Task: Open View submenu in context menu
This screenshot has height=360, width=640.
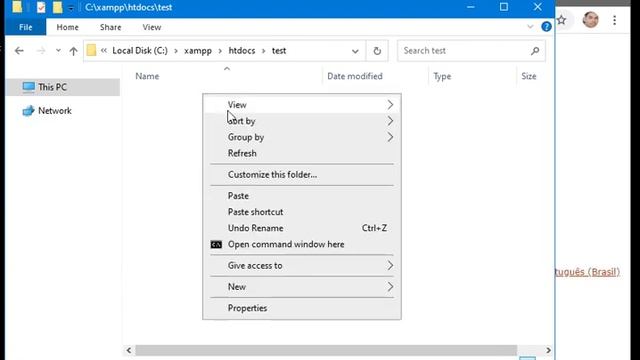Action: (302, 105)
